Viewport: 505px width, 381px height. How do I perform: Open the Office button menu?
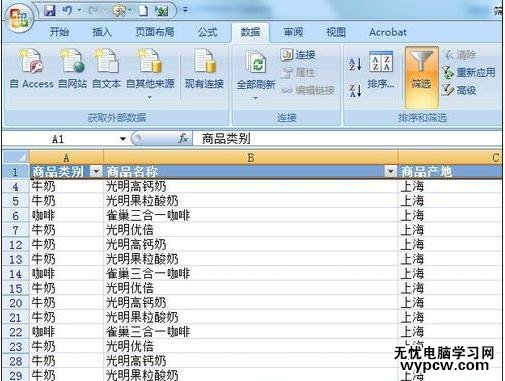coord(18,18)
